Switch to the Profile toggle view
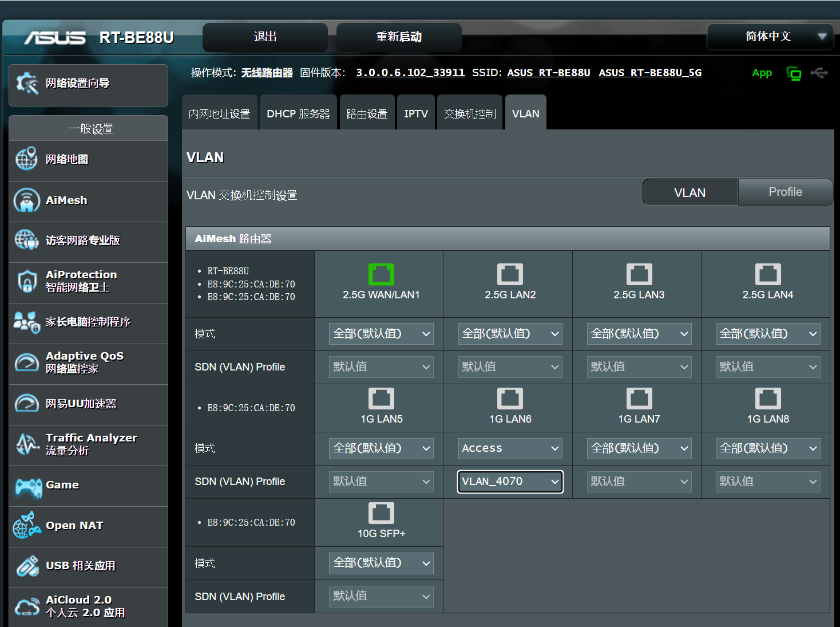This screenshot has width=840, height=627. (785, 192)
